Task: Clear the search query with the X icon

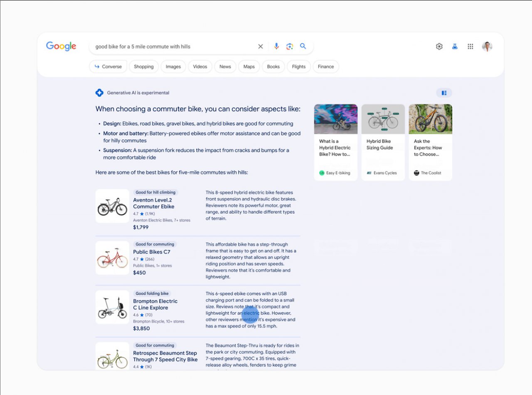Action: (261, 47)
